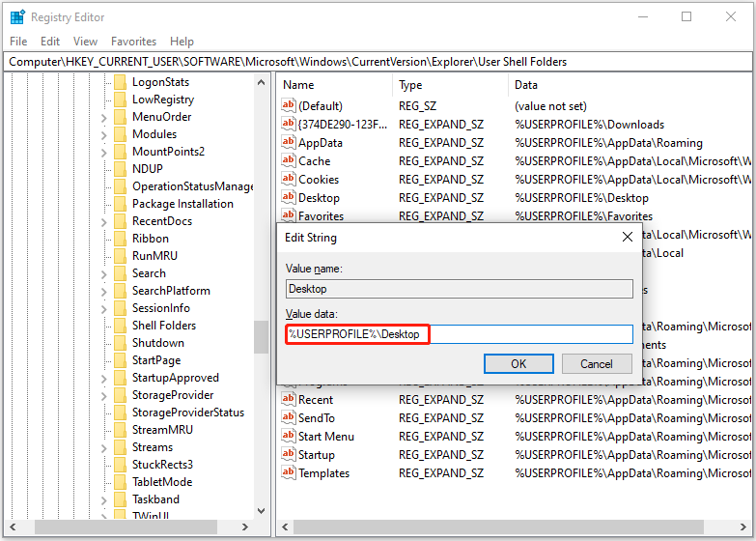Expand the SearchPlatform key
Screen dimensions: 756x541
(x=103, y=291)
